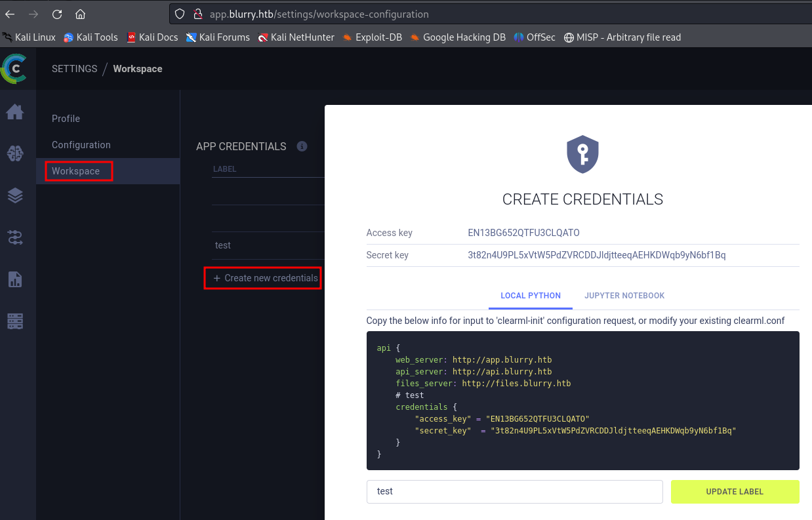This screenshot has width=812, height=520.
Task: Open the pipelines icon in sidebar
Action: tap(14, 237)
